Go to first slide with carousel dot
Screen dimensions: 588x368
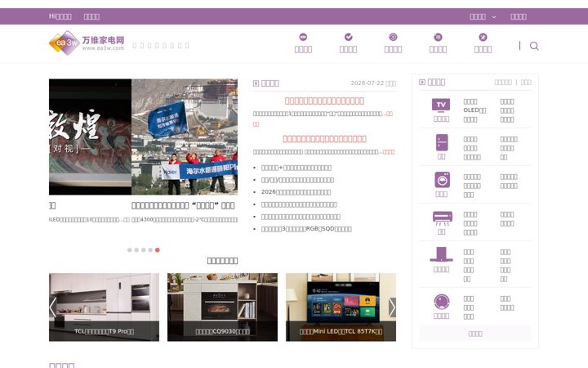(x=129, y=250)
